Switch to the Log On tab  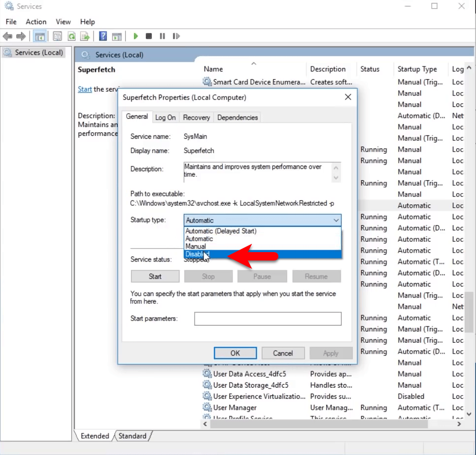click(x=166, y=118)
